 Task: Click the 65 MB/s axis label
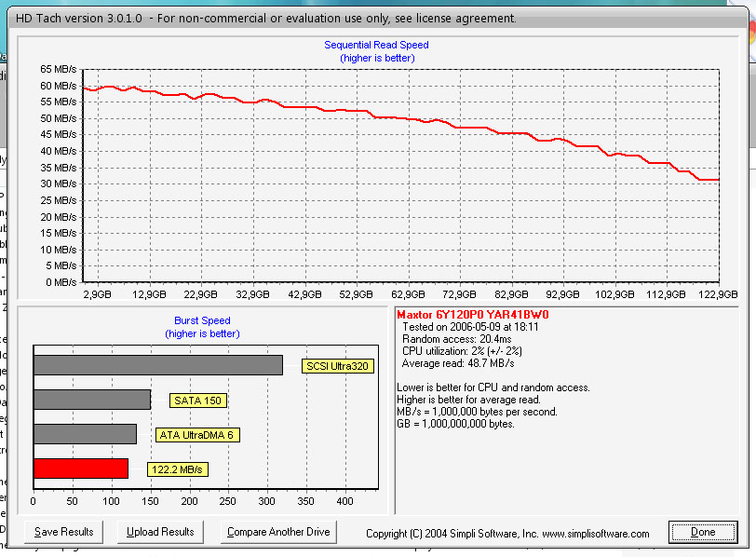pos(59,70)
